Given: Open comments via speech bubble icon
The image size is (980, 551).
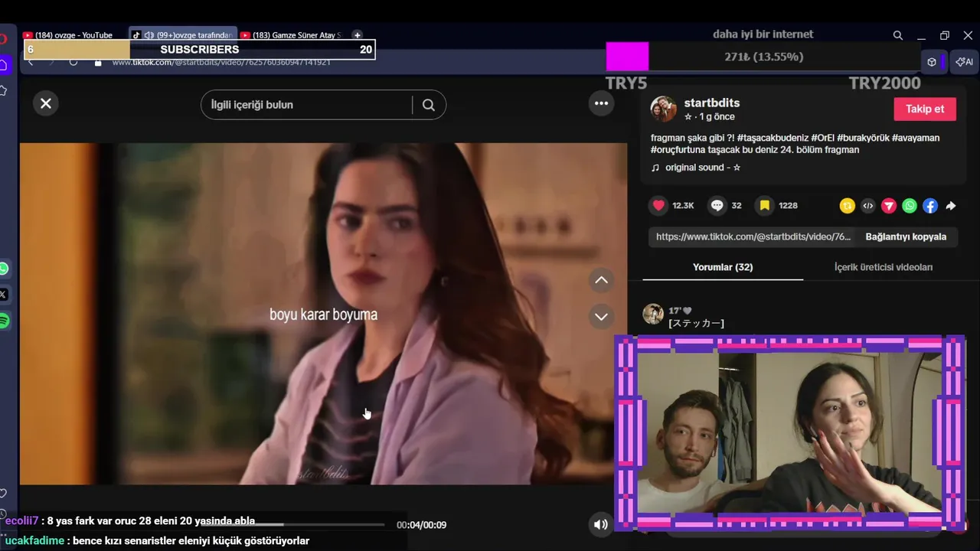Looking at the screenshot, I should pos(717,205).
